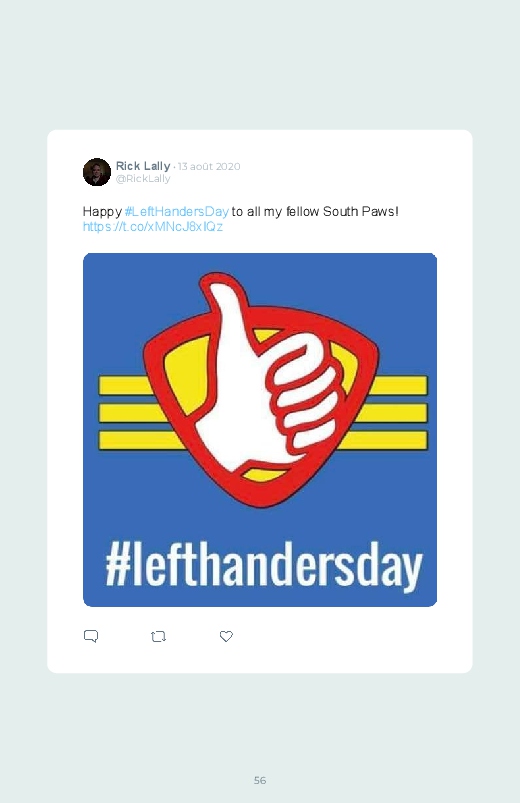The width and height of the screenshot is (520, 803).
Task: Click page number 56 at the bottom
Action: coord(260,780)
